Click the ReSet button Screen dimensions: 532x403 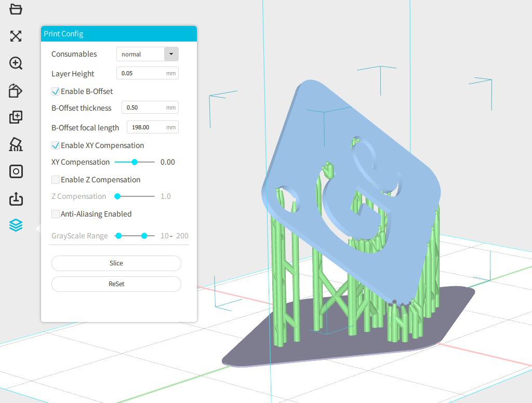[x=116, y=284]
